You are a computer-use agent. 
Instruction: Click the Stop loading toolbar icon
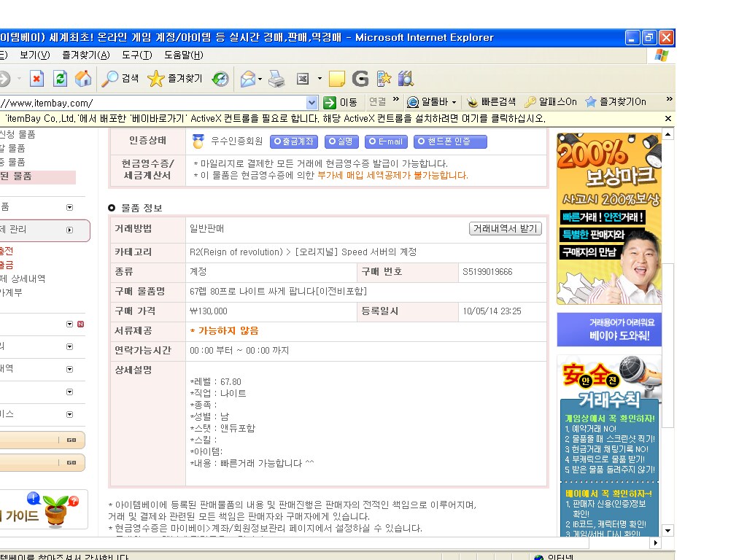[36, 79]
